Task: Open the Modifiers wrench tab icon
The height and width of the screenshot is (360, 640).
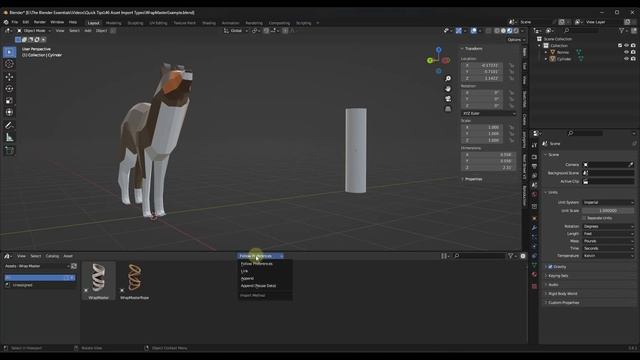Action: [534, 227]
